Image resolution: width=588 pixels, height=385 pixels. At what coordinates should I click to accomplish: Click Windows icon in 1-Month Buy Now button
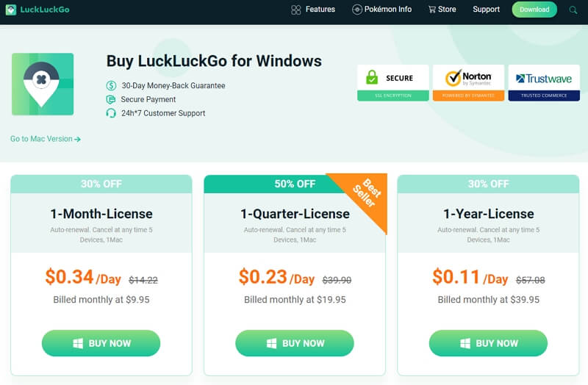[78, 343]
